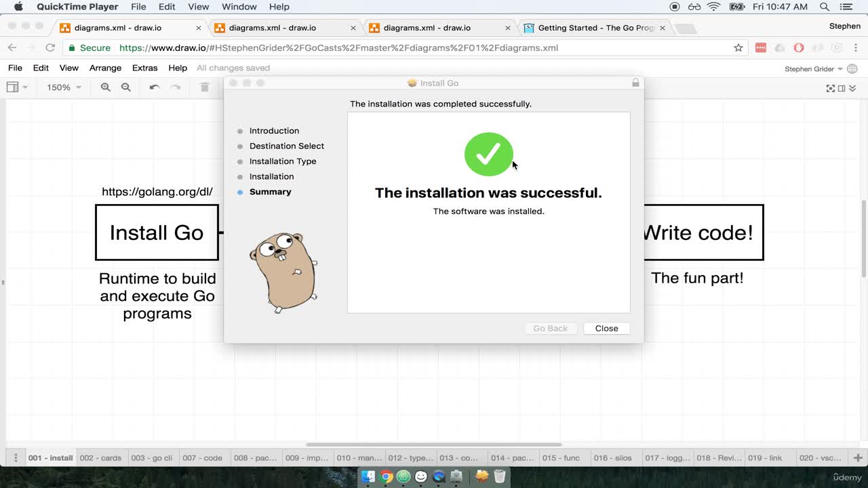Undo the last draw.io change
The width and height of the screenshot is (868, 488).
(155, 87)
